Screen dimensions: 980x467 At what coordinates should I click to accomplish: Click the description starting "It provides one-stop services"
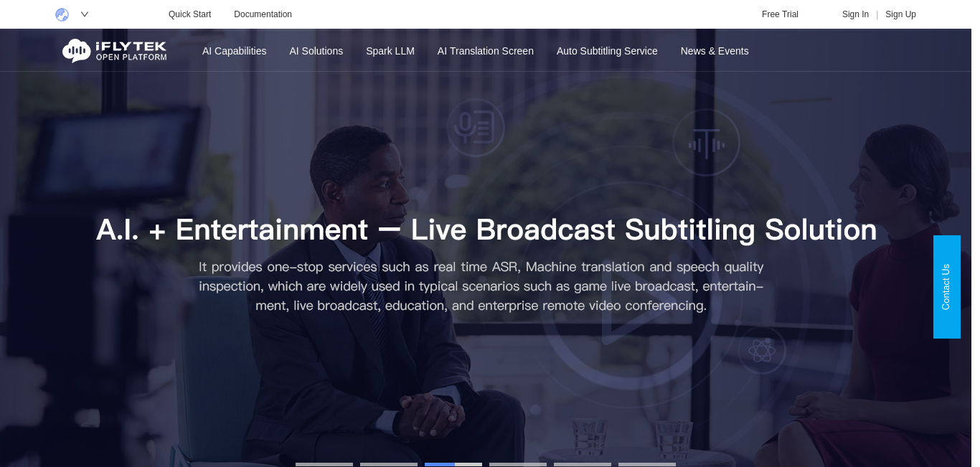click(x=481, y=286)
